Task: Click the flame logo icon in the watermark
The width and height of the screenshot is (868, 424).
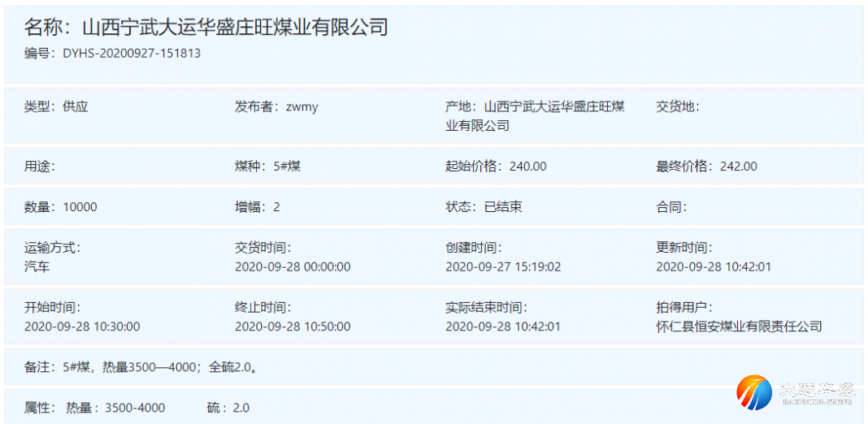Action: click(753, 393)
